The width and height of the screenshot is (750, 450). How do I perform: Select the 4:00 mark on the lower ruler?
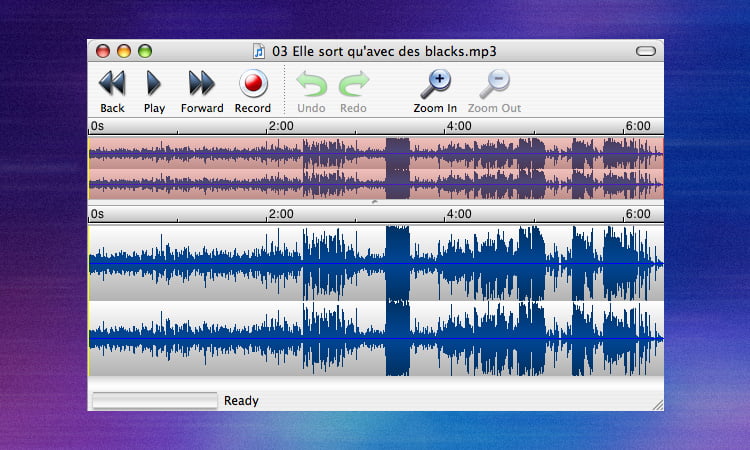pyautogui.click(x=459, y=214)
